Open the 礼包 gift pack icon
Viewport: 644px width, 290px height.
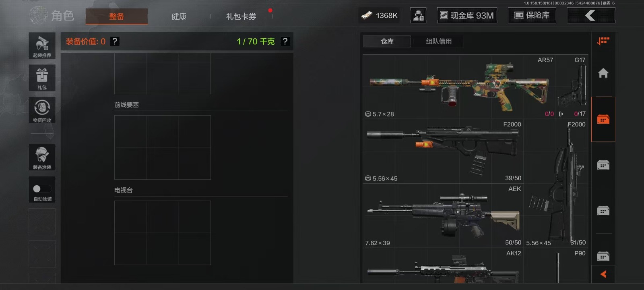click(x=42, y=78)
